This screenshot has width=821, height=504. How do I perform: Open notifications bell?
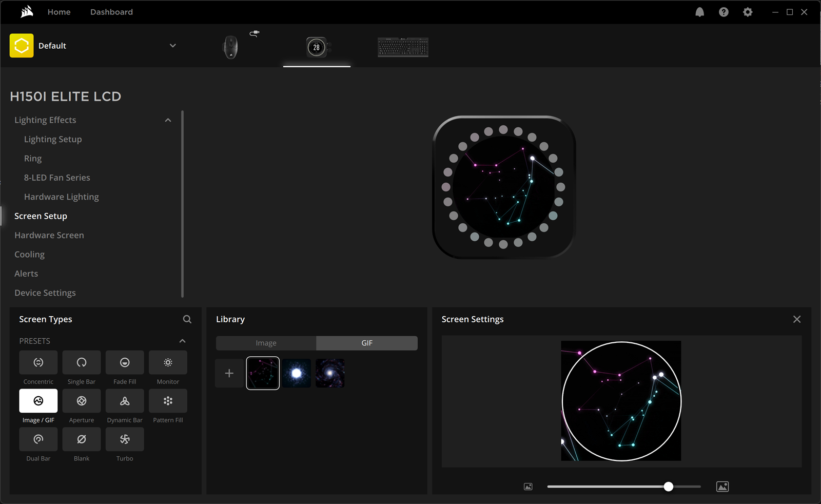(699, 12)
